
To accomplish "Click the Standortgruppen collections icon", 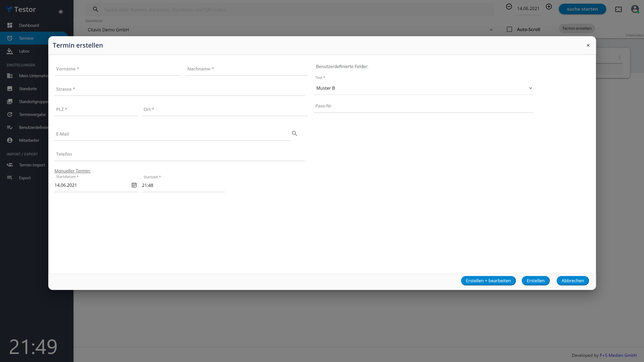I will [10, 101].
